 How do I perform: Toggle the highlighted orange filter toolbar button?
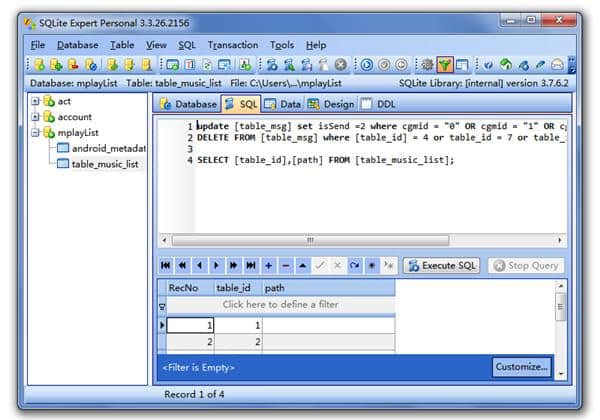click(x=444, y=65)
